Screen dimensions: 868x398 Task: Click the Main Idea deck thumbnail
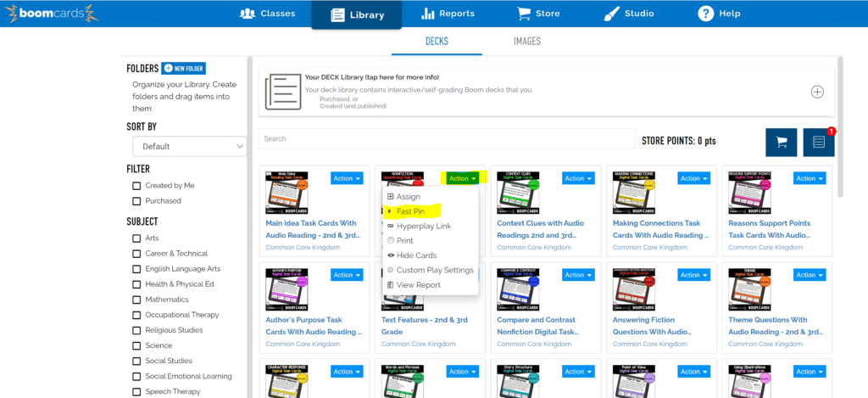coord(287,193)
